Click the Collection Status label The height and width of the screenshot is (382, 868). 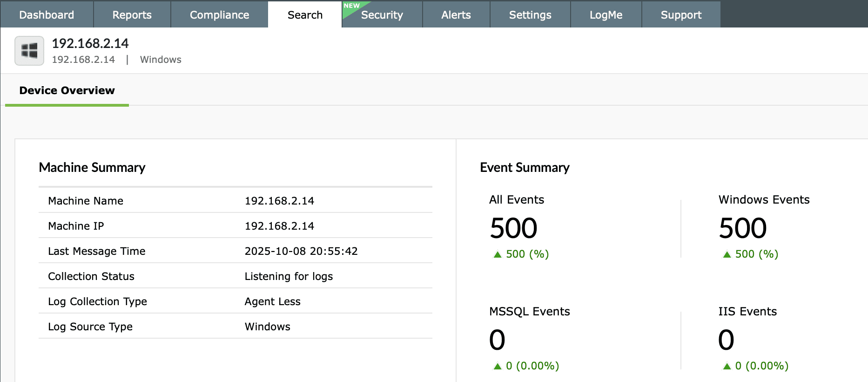click(x=91, y=276)
